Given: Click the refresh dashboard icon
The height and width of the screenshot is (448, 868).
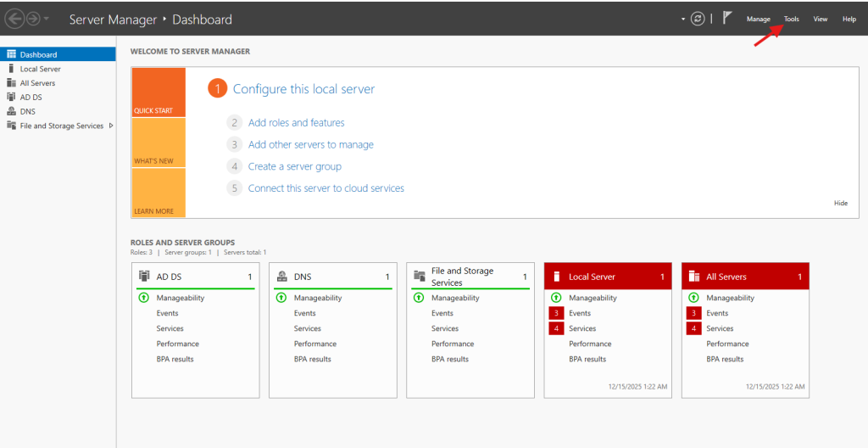Looking at the screenshot, I should point(698,19).
